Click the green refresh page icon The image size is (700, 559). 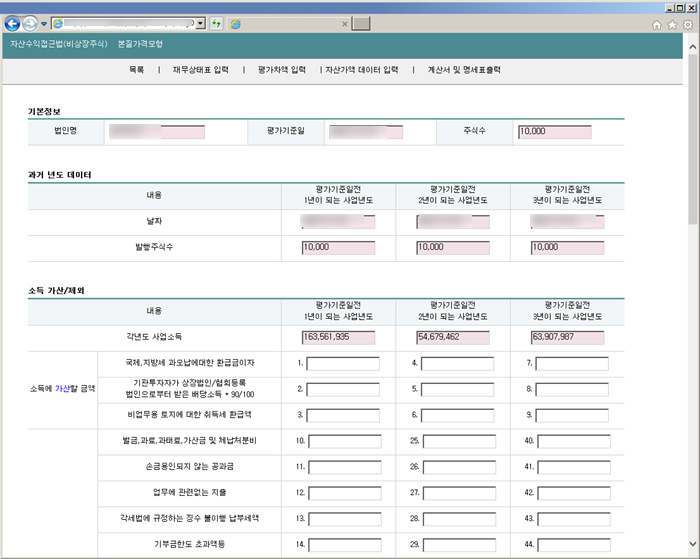tap(217, 24)
